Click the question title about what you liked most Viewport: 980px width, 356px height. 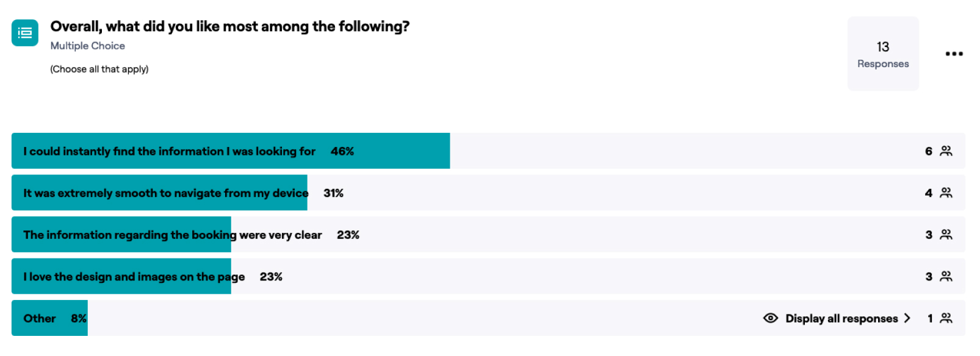click(x=229, y=27)
